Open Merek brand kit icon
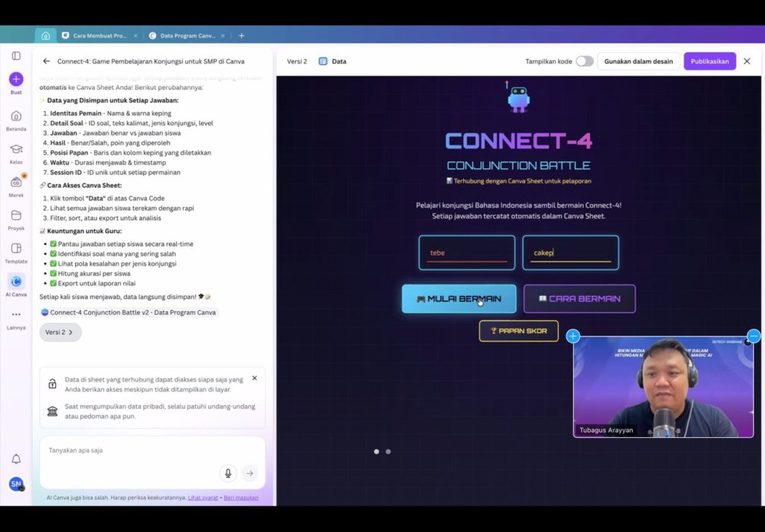The width and height of the screenshot is (765, 532). click(x=16, y=182)
